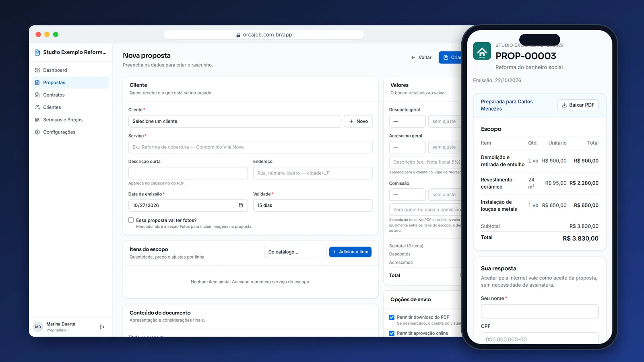This screenshot has height=362, width=644.
Task: Open the Contratos section
Action: (70, 95)
